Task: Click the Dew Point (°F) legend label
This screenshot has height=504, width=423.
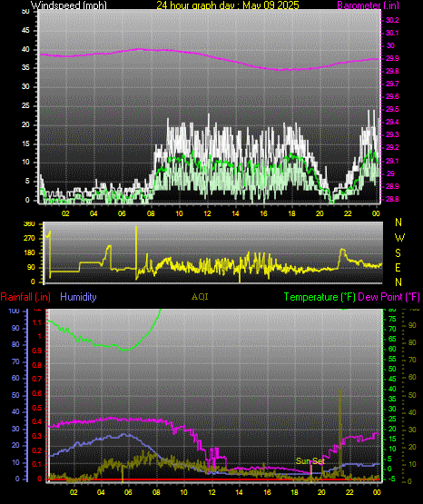Action: pos(389,297)
